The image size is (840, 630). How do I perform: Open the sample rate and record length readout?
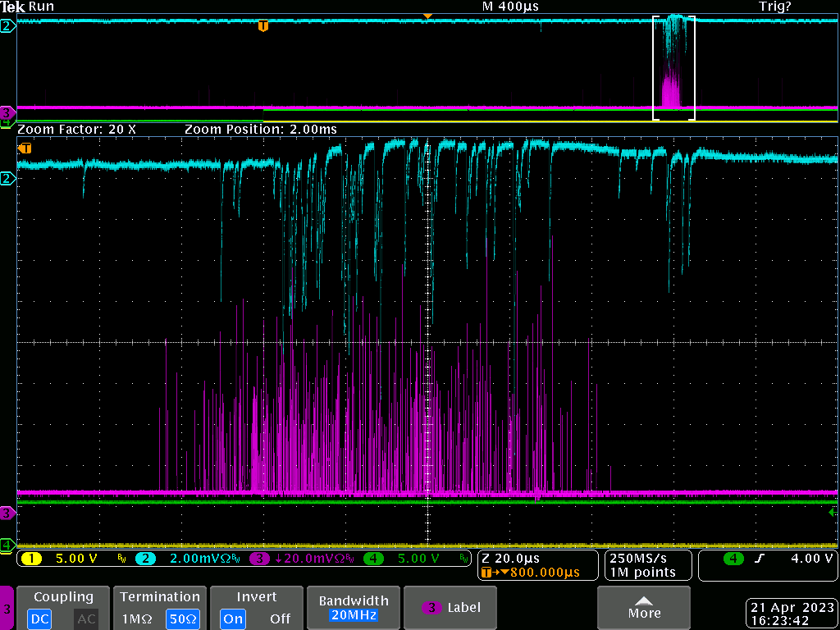[643, 565]
